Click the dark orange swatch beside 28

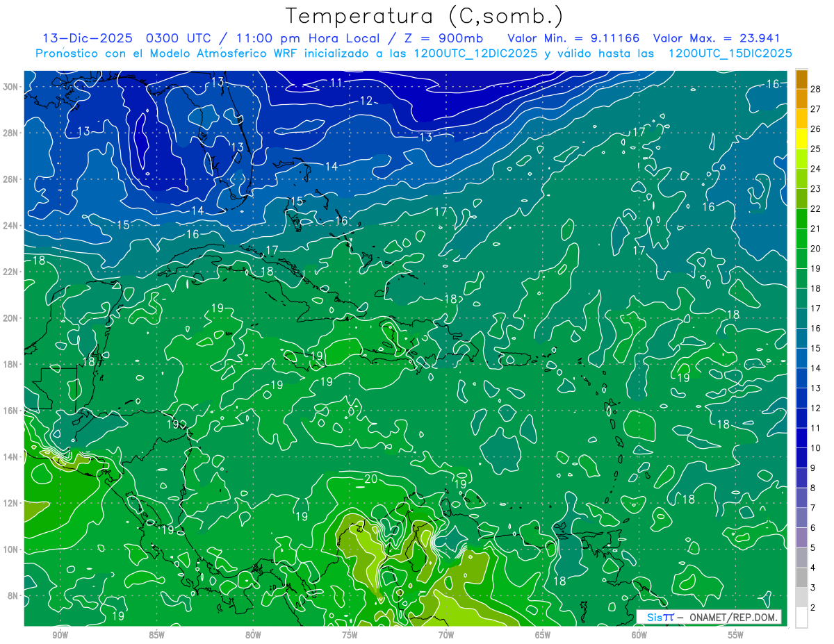point(801,79)
